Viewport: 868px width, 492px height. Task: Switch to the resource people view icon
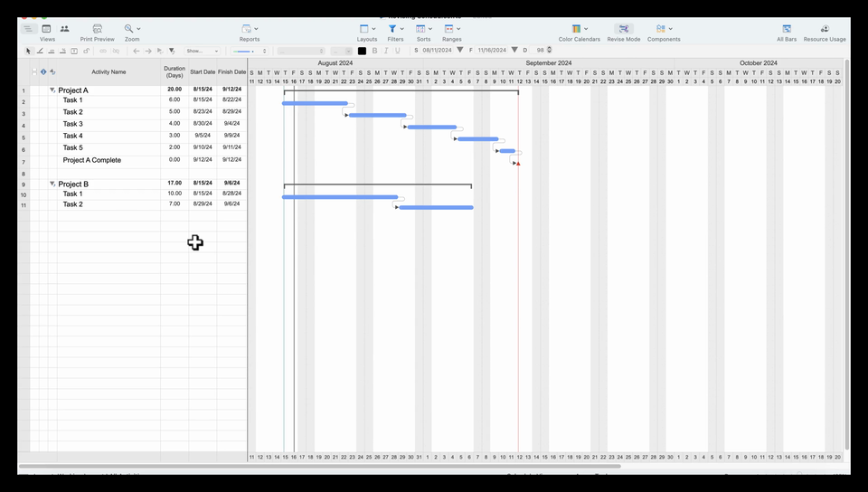[x=65, y=29]
